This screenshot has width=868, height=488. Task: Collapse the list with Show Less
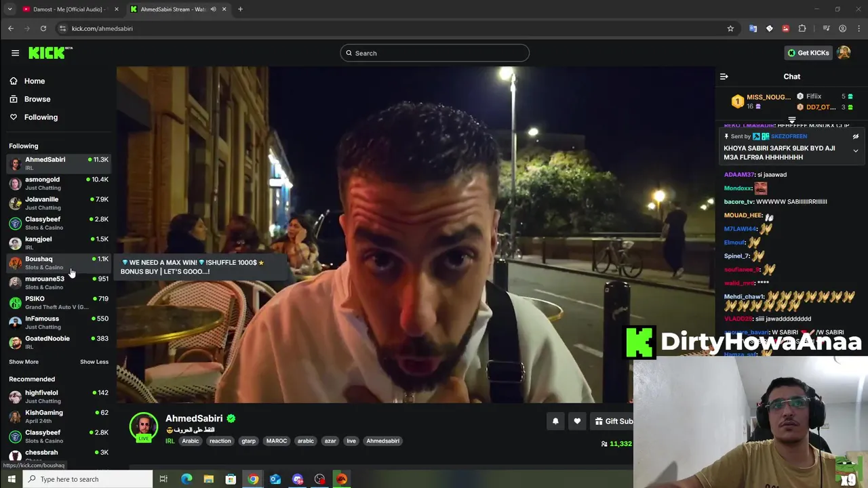(x=94, y=362)
